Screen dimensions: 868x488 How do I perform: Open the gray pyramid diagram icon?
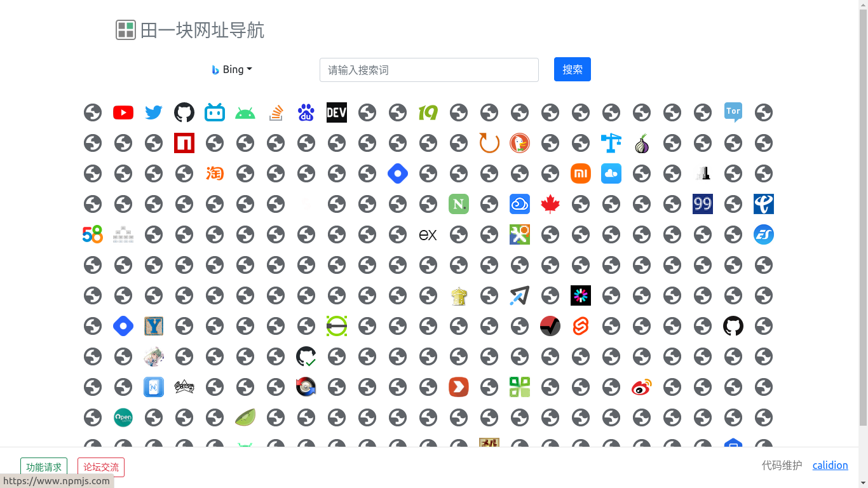[x=123, y=234]
